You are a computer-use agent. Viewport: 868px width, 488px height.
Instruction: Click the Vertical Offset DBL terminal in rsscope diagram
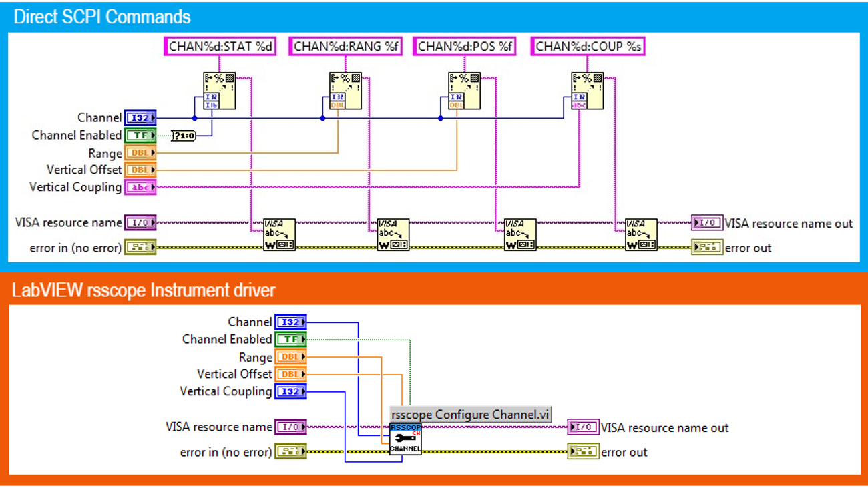pos(290,375)
